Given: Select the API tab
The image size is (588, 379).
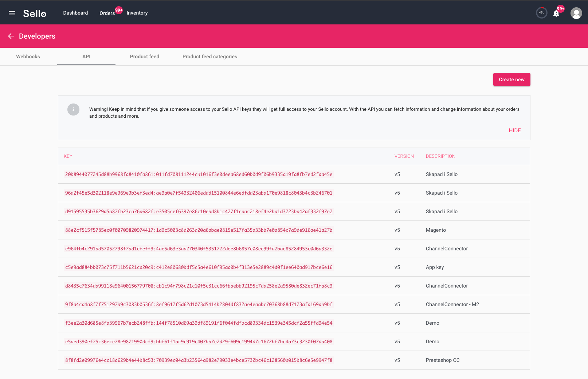Looking at the screenshot, I should (x=86, y=56).
